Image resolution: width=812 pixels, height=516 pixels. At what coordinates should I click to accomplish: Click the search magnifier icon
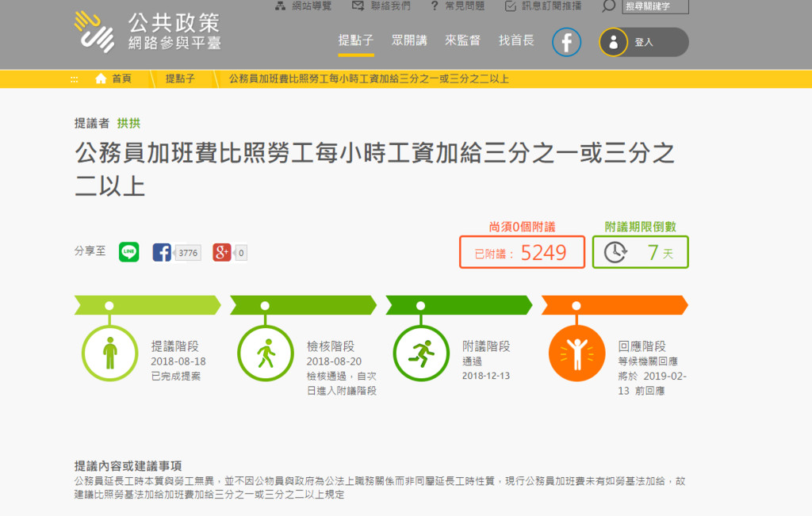point(608,6)
